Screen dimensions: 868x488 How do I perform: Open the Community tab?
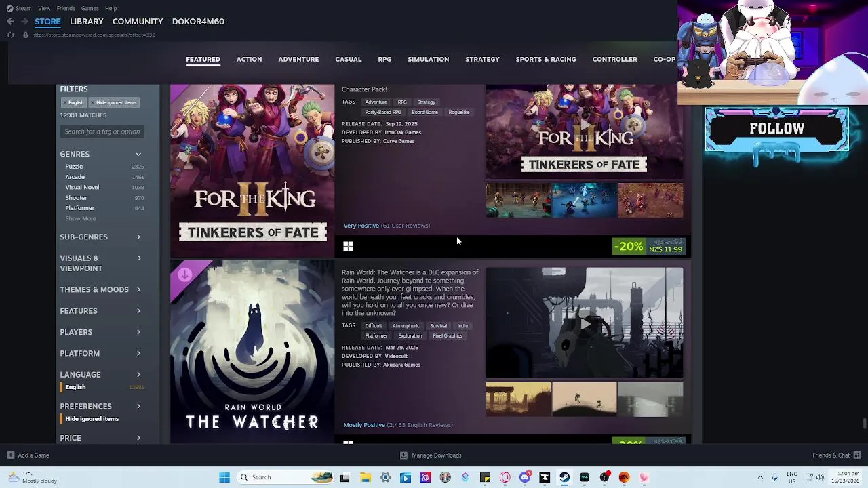coord(138,21)
